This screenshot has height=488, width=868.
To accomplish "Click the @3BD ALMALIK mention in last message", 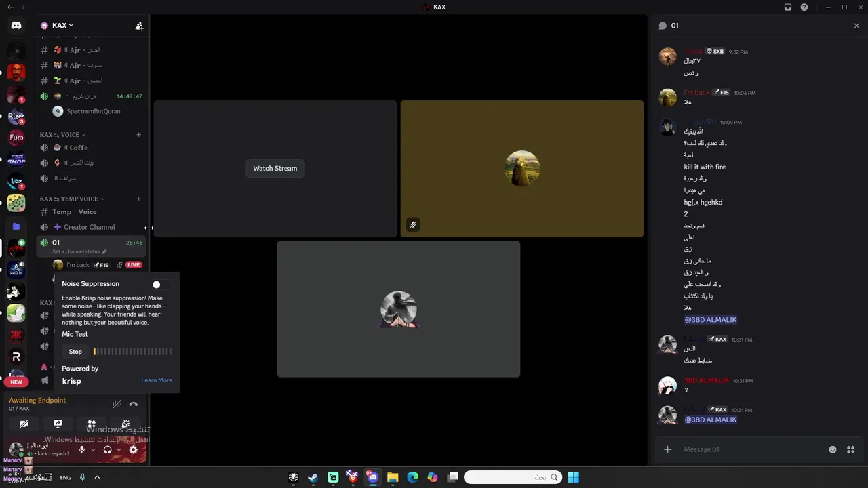I will pos(710,420).
